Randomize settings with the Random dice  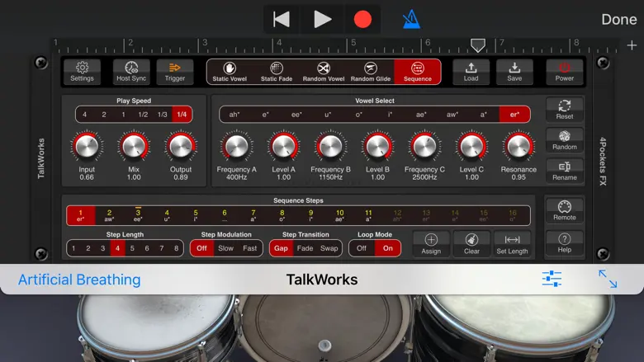pos(565,140)
